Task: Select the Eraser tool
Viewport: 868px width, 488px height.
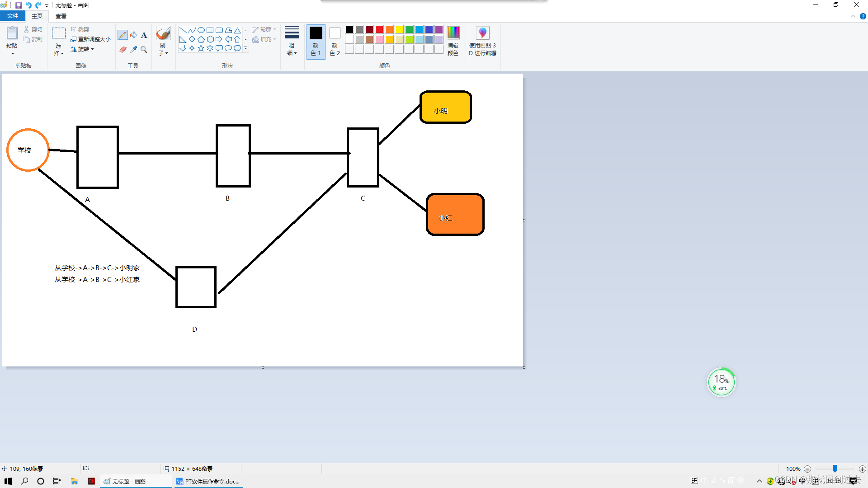Action: [x=123, y=50]
